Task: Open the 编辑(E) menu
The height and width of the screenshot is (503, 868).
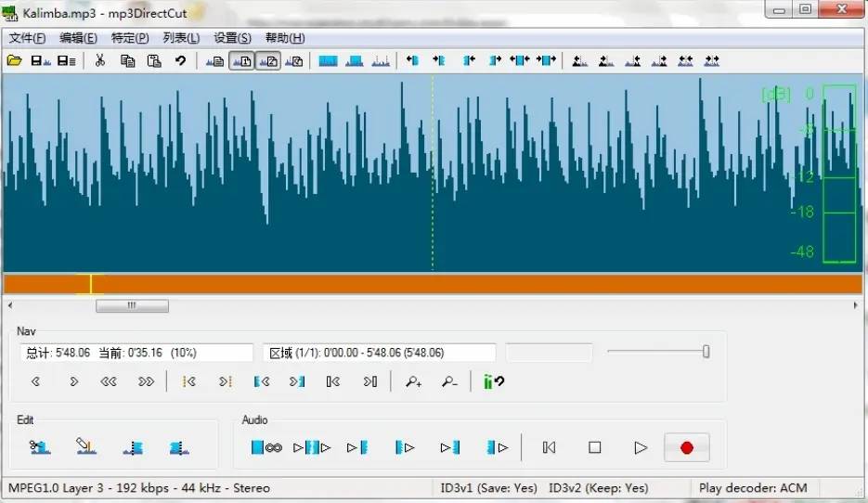Action: click(78, 38)
